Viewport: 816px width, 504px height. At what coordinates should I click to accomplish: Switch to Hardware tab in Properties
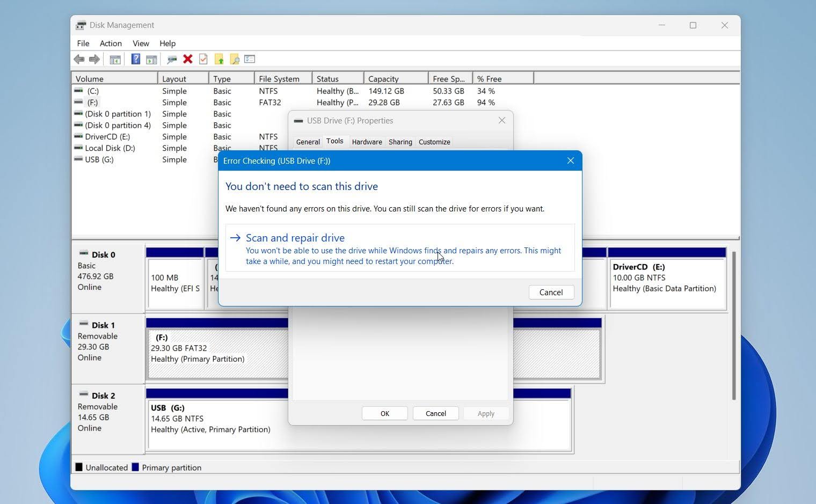[x=367, y=142]
